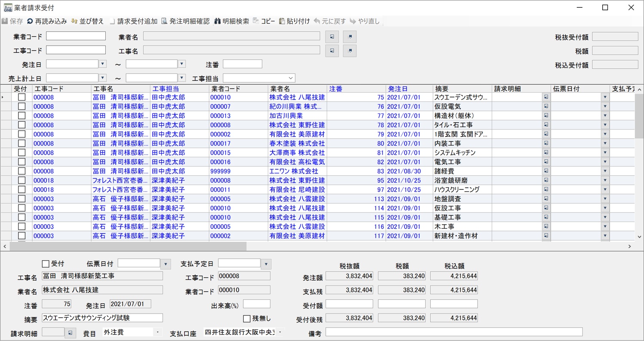This screenshot has width=644, height=341.
Task: Click 元に戻す (Undo) on the toolbar
Action: tap(317, 20)
